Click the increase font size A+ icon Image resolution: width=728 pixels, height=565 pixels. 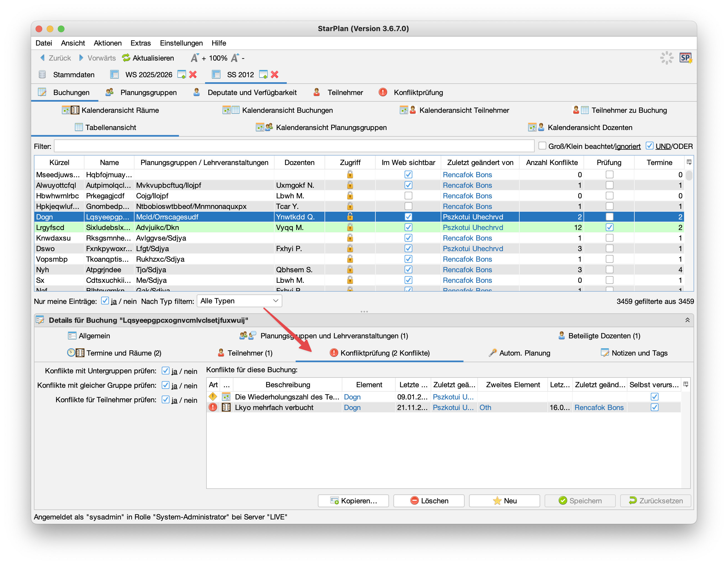[x=195, y=58]
